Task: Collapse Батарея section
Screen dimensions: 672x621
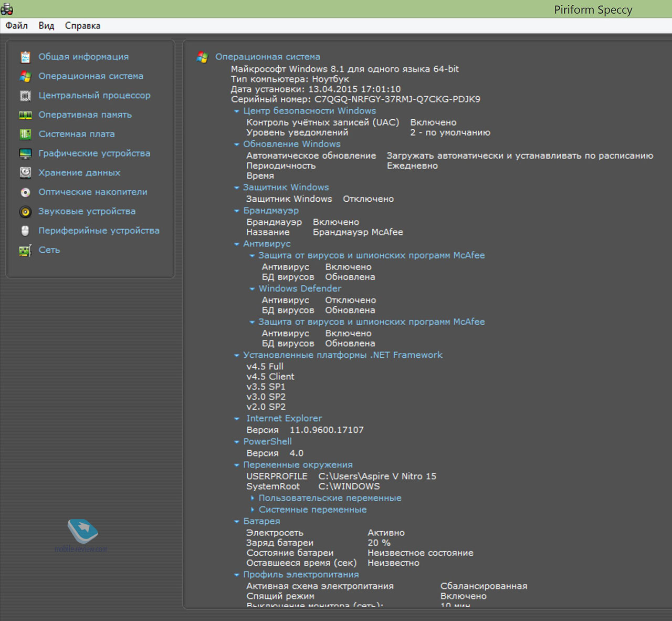Action: click(x=237, y=522)
